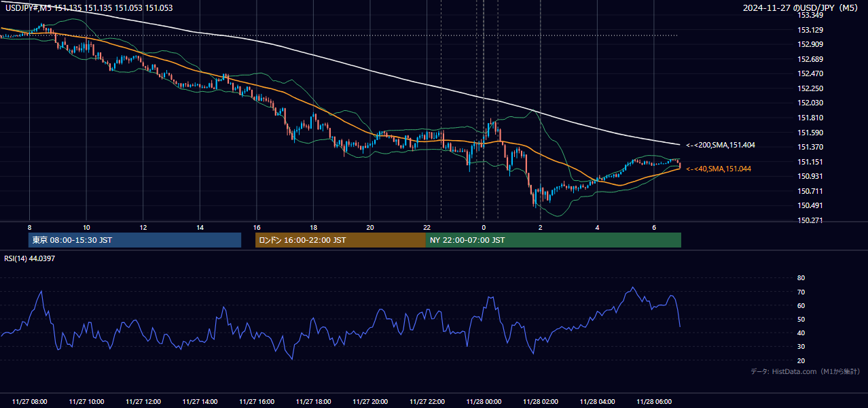The image size is (868, 408).
Task: Click RSI scale value 80
Action: click(801, 278)
